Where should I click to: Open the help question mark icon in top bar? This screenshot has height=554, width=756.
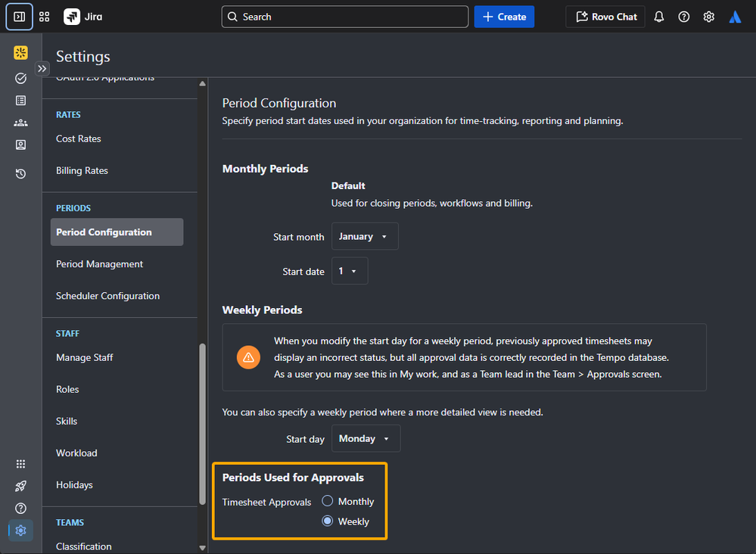point(683,17)
